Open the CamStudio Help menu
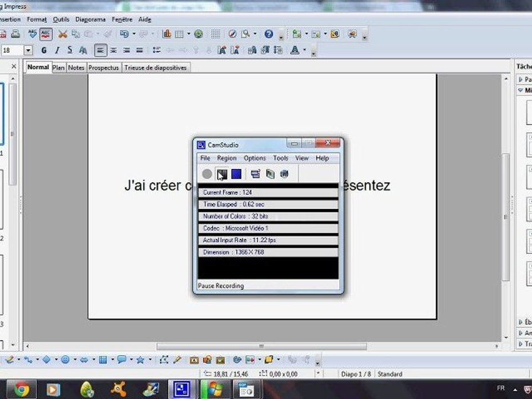Screen dimensions: 532x399 click(323, 158)
